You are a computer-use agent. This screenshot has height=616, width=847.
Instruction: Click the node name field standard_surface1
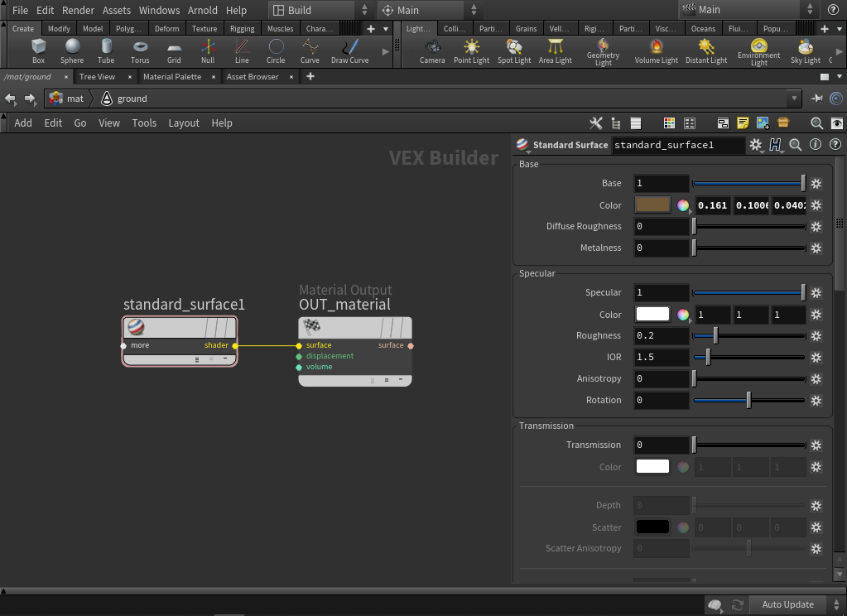click(x=678, y=145)
